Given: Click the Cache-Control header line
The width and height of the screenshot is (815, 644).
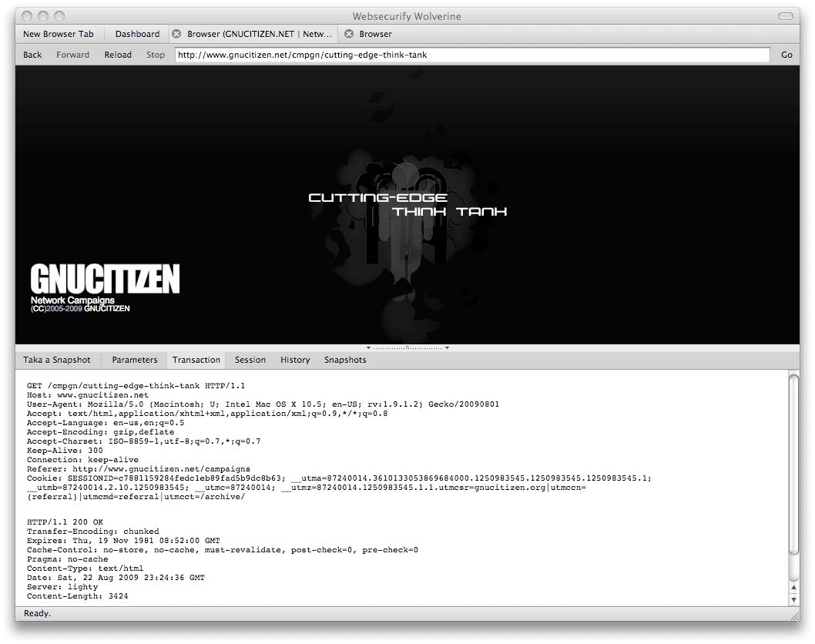Looking at the screenshot, I should [223, 550].
